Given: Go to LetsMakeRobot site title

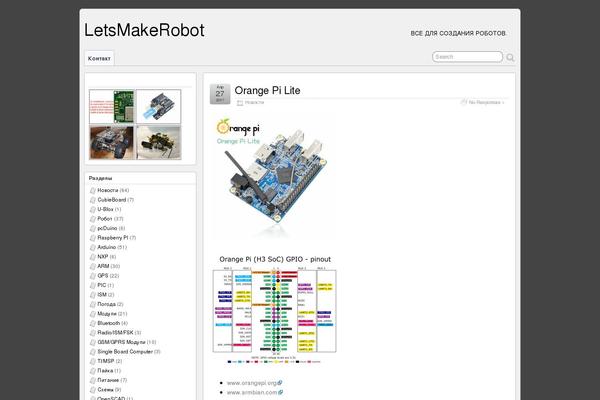Looking at the screenshot, I should pos(144,30).
